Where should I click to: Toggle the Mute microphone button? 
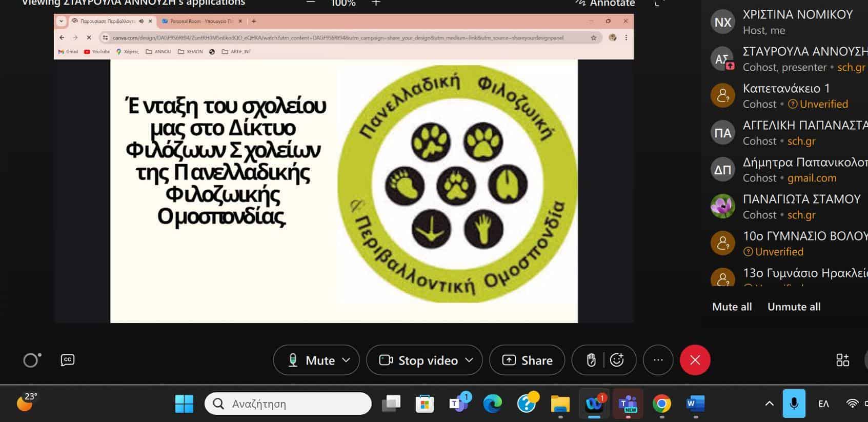(310, 360)
